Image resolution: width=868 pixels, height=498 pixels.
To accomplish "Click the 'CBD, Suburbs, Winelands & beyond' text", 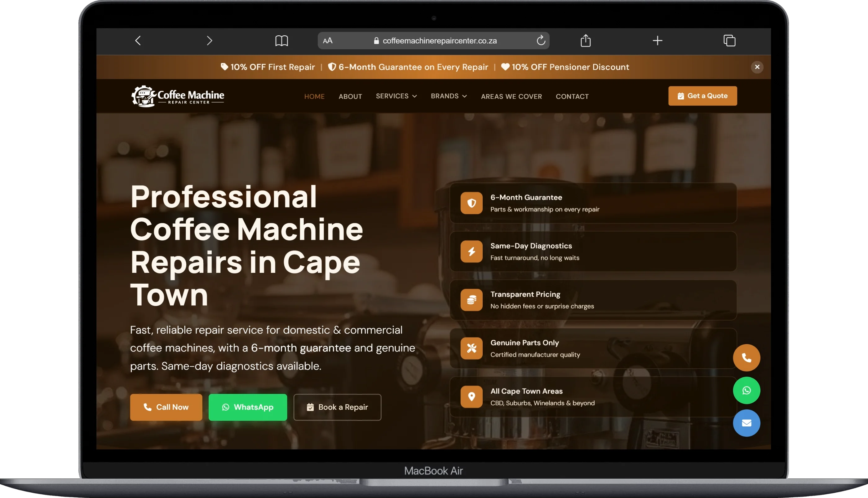I will 542,403.
